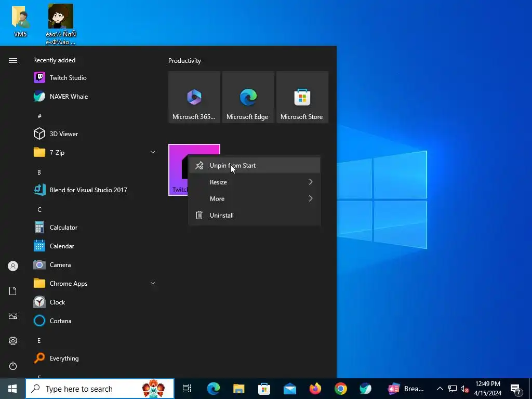This screenshot has height=399, width=532.
Task: Select the desktop icon with cartoon girl
Action: coord(61,24)
